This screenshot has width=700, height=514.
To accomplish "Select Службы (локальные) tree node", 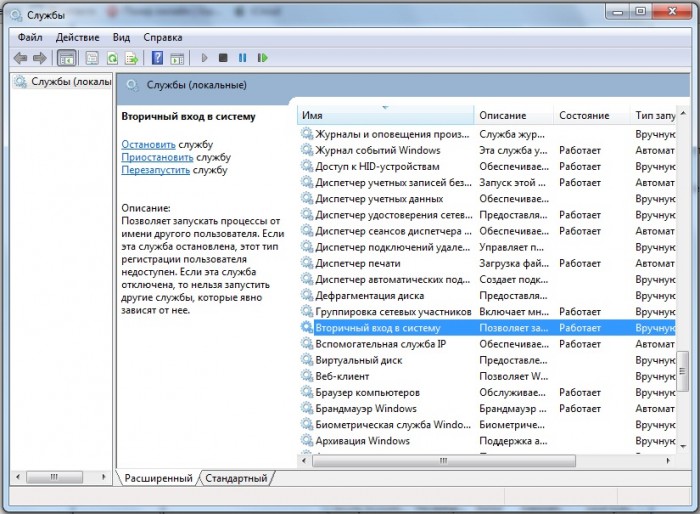I will 62,82.
